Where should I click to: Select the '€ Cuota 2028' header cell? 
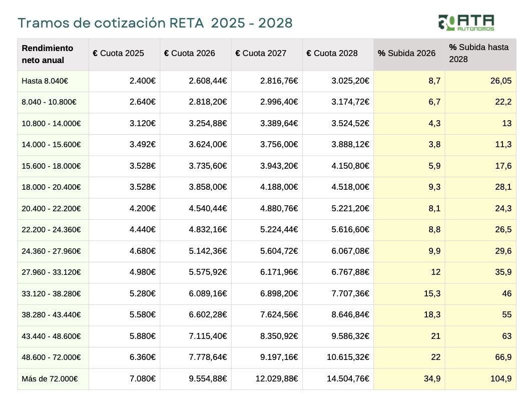(332, 53)
